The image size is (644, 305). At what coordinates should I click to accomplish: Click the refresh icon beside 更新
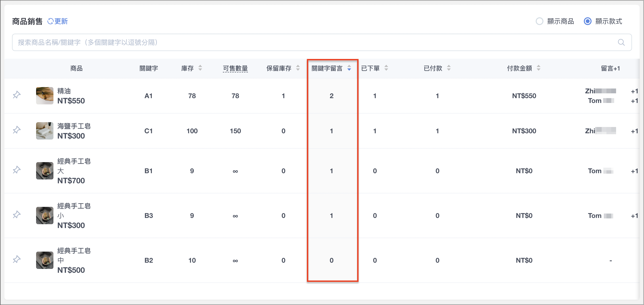(x=50, y=21)
